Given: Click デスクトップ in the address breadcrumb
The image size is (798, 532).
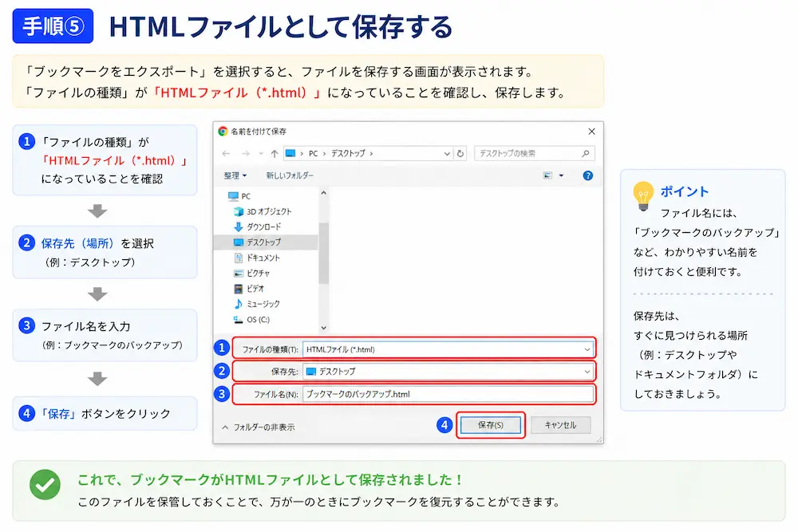Looking at the screenshot, I should point(348,153).
